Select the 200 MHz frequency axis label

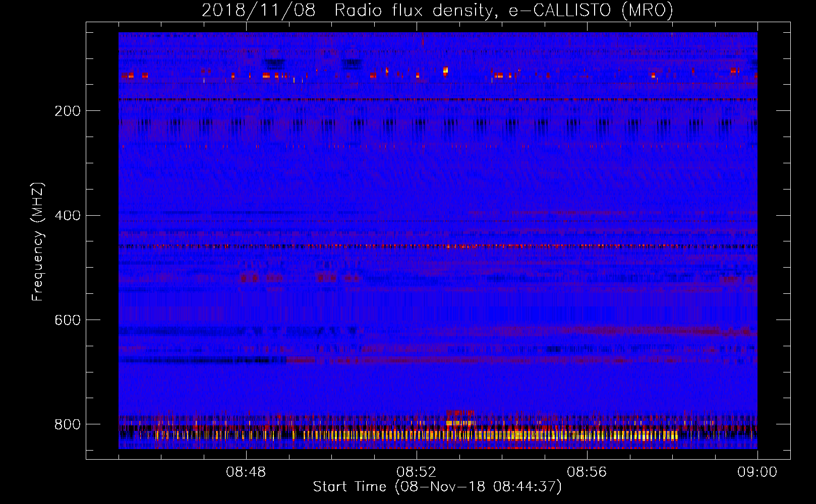pyautogui.click(x=68, y=111)
